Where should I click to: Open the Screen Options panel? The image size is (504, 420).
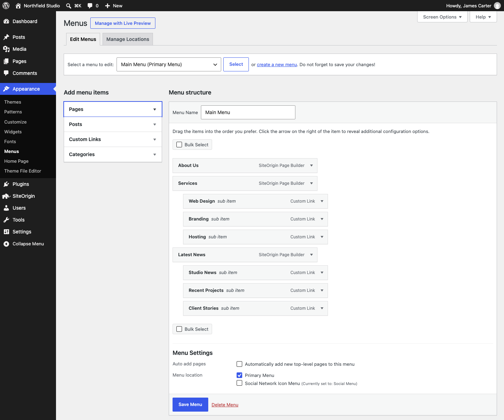tap(442, 17)
